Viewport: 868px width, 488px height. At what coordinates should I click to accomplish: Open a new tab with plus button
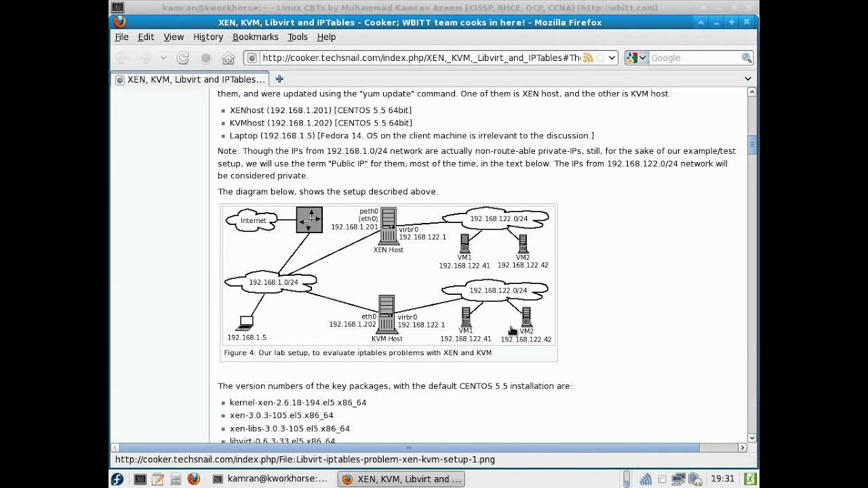279,79
